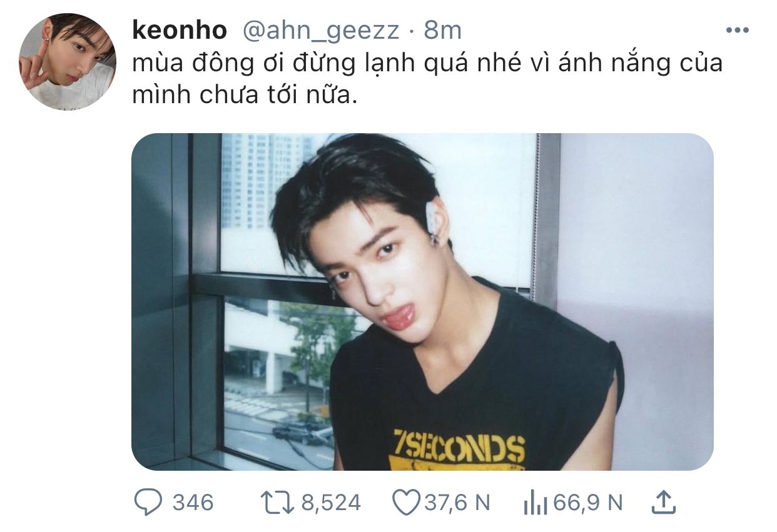Open the reply speech bubble icon
This screenshot has height=532, width=777.
click(148, 502)
